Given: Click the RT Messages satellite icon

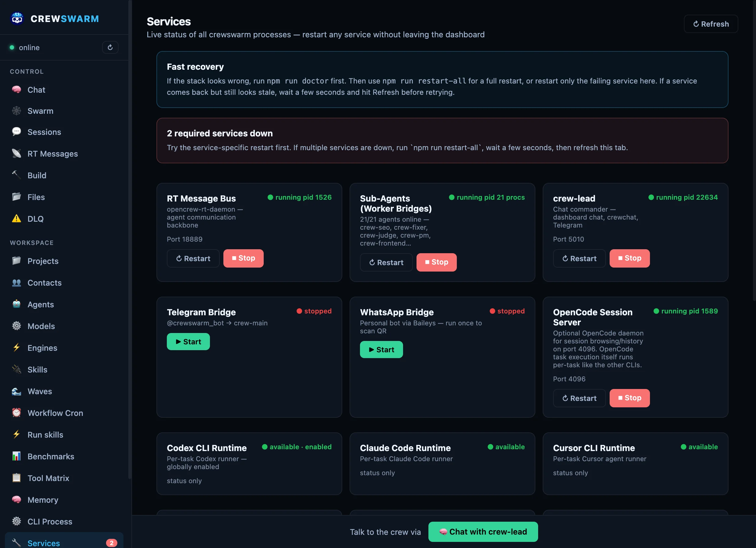Looking at the screenshot, I should [x=16, y=154].
